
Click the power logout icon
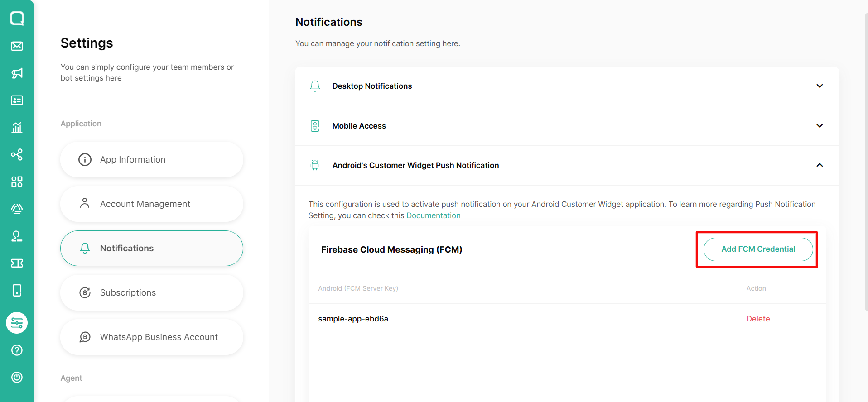pos(17,378)
